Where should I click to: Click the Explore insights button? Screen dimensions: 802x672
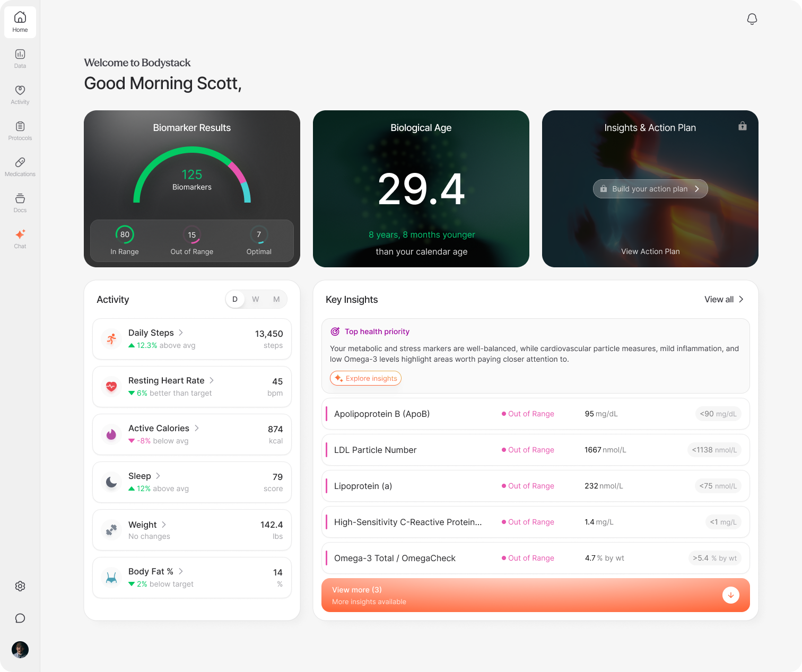(365, 378)
